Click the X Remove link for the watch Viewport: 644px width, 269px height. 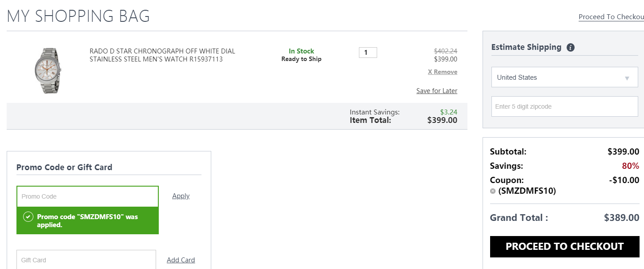[x=443, y=72]
